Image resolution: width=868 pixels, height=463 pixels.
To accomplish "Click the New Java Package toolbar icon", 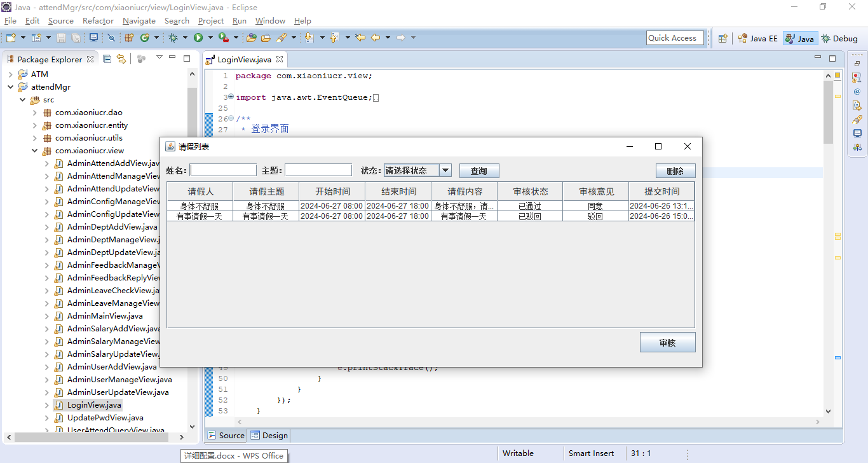I will pyautogui.click(x=130, y=38).
